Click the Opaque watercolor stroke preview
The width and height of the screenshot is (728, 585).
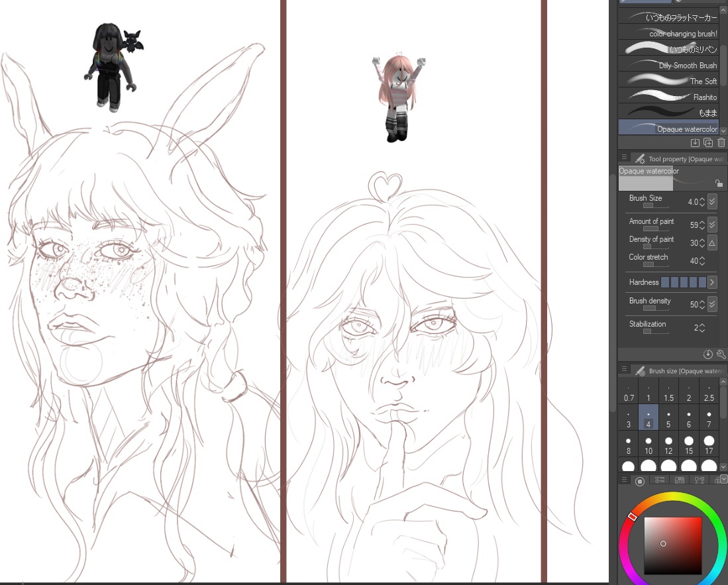pos(672,178)
